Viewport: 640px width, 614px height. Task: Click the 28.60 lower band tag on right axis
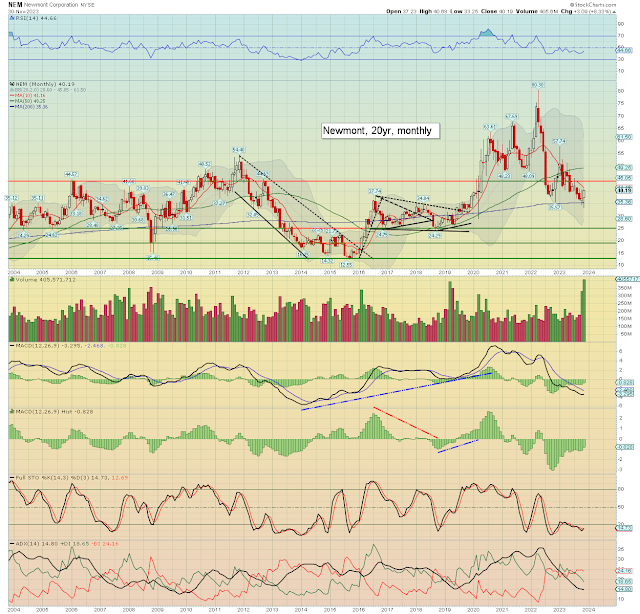(x=625, y=219)
